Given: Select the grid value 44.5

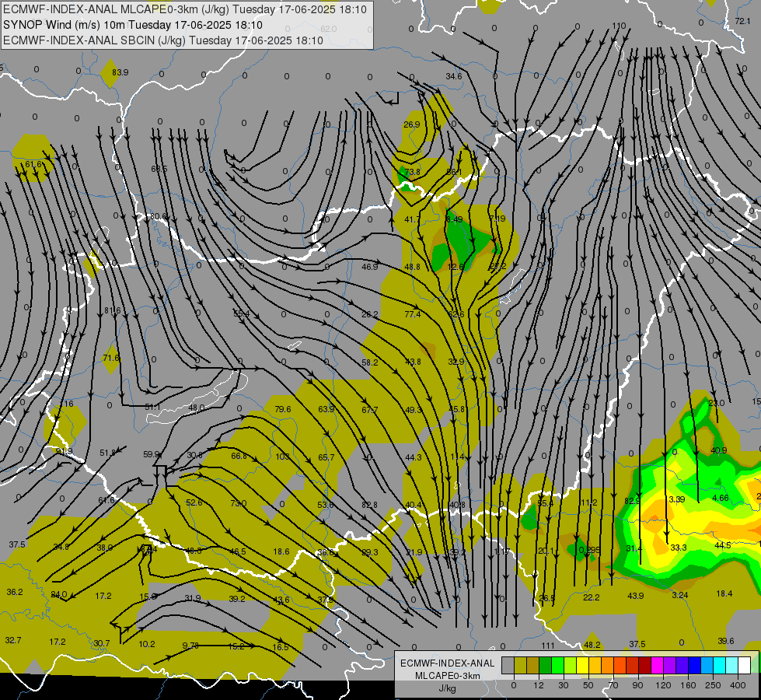Looking at the screenshot, I should point(723,545).
